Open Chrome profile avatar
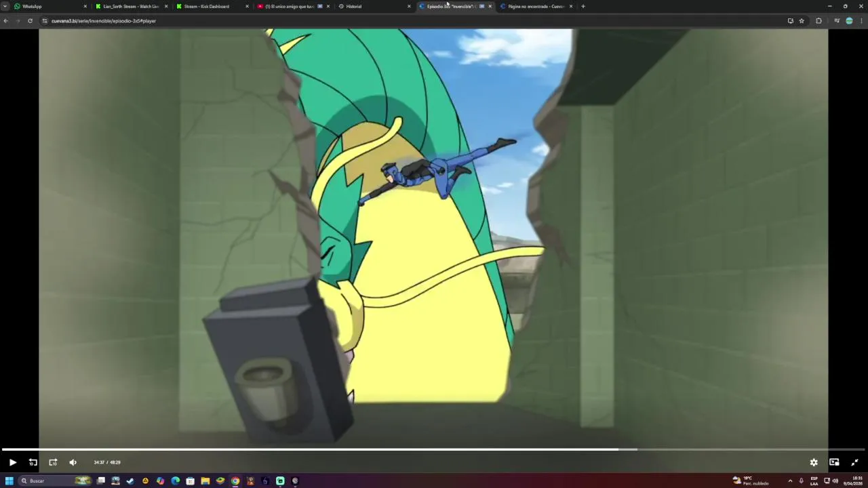868x488 pixels. (x=849, y=21)
